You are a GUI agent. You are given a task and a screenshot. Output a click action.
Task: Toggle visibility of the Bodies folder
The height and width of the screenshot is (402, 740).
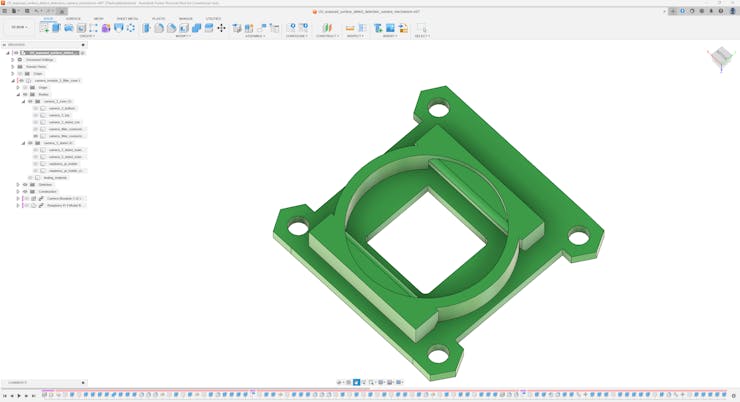tap(25, 94)
